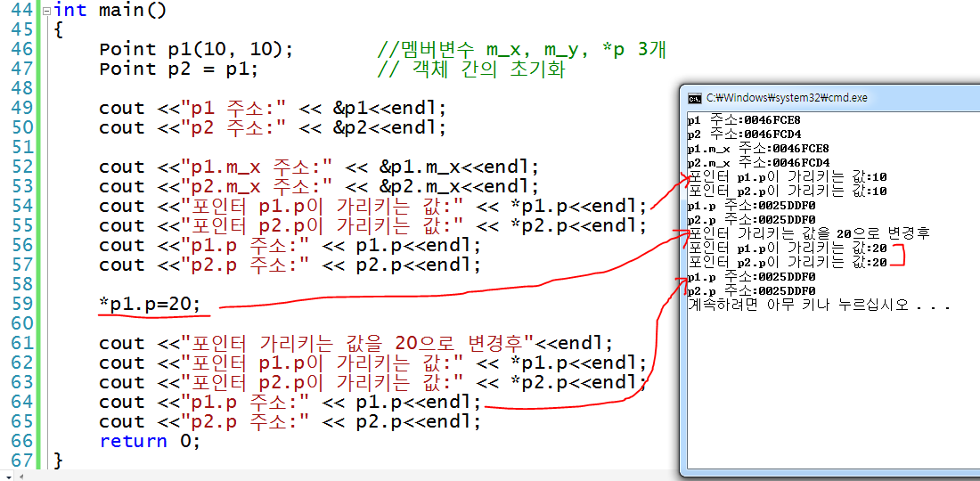Click code line 54 printing *p1.p

[373, 206]
